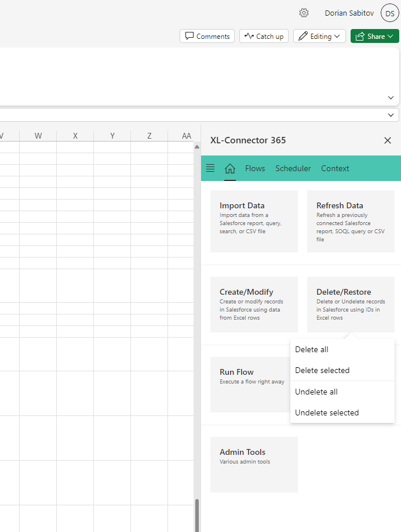Switch to the Scheduler tab

293,168
